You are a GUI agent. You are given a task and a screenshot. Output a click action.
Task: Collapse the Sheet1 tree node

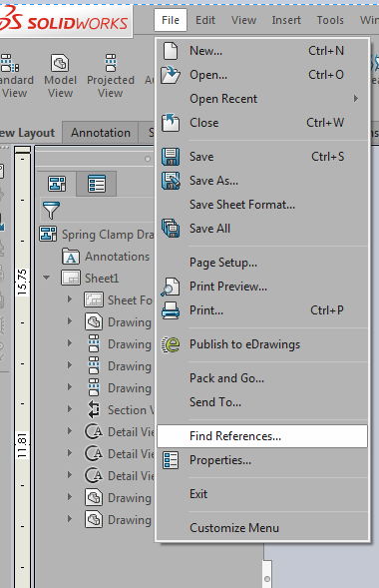click(47, 278)
